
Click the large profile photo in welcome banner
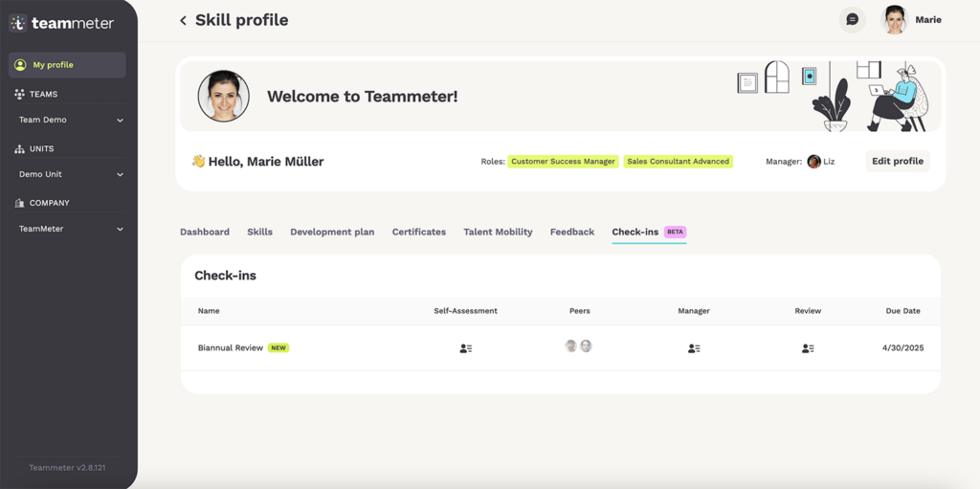(x=224, y=97)
